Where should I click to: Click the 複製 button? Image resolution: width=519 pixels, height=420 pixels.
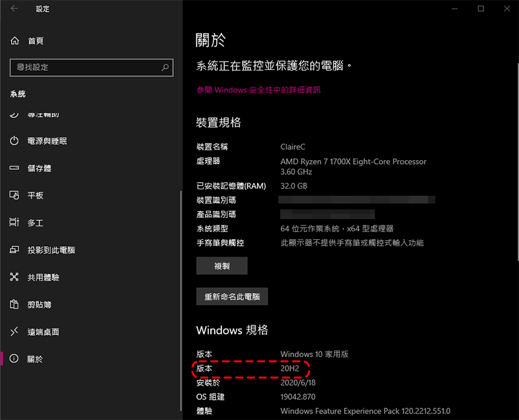click(222, 266)
